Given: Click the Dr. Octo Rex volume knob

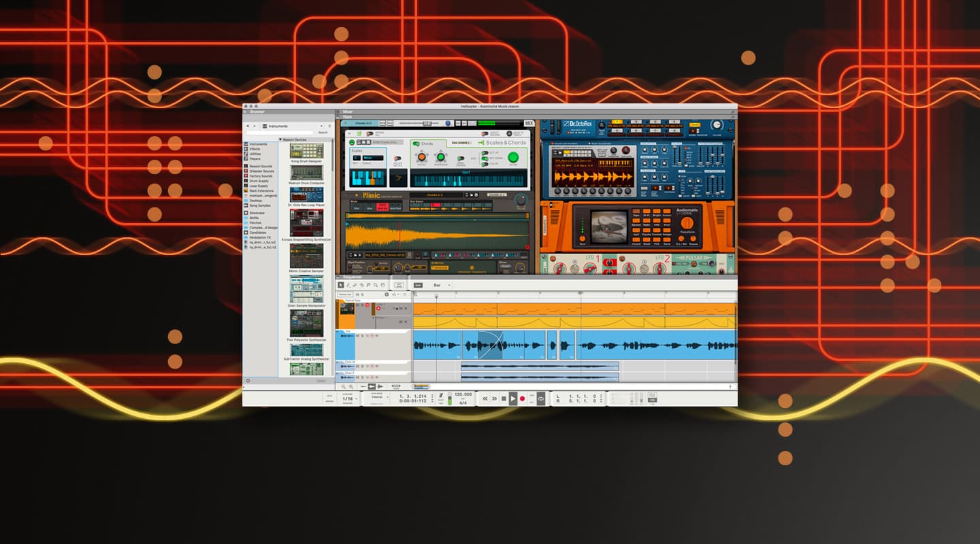Looking at the screenshot, I should [717, 124].
